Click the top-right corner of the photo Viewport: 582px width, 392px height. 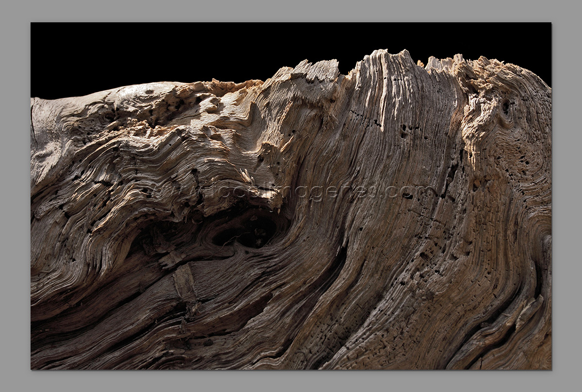click(550, 23)
